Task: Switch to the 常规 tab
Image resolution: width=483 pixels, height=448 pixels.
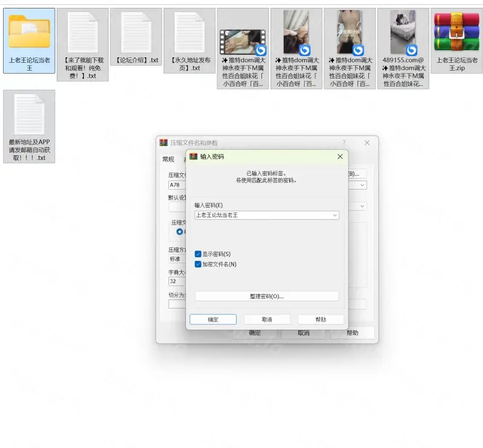Action: 168,159
